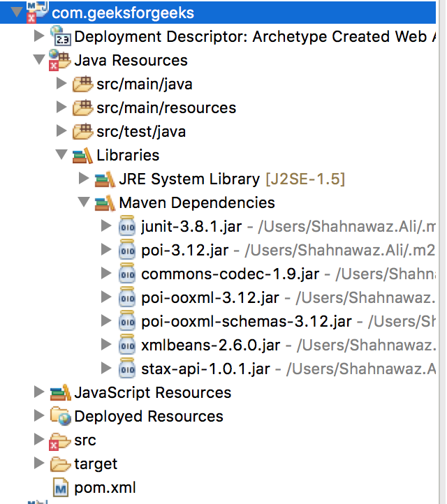The image size is (447, 504).
Task: Expand the Deployed Resources node
Action: pos(39,415)
